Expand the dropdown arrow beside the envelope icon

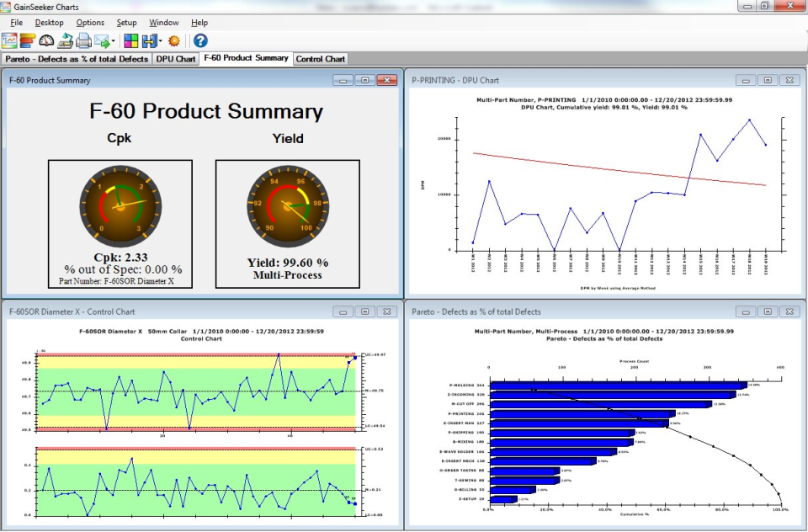(114, 41)
